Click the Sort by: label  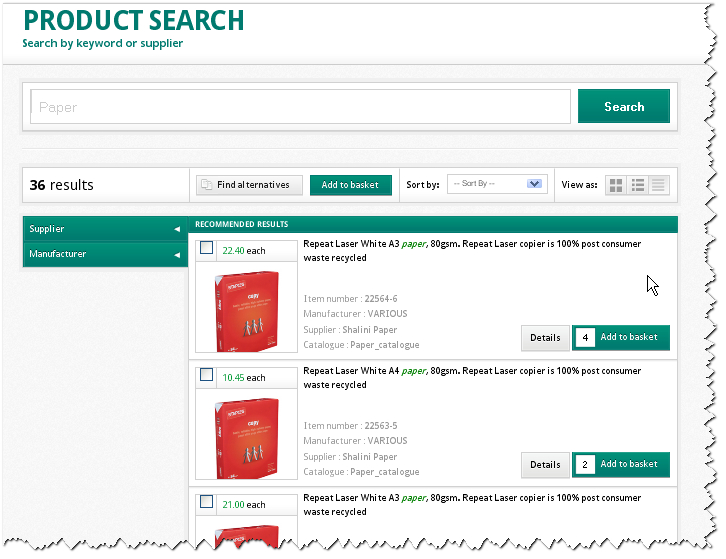click(423, 184)
